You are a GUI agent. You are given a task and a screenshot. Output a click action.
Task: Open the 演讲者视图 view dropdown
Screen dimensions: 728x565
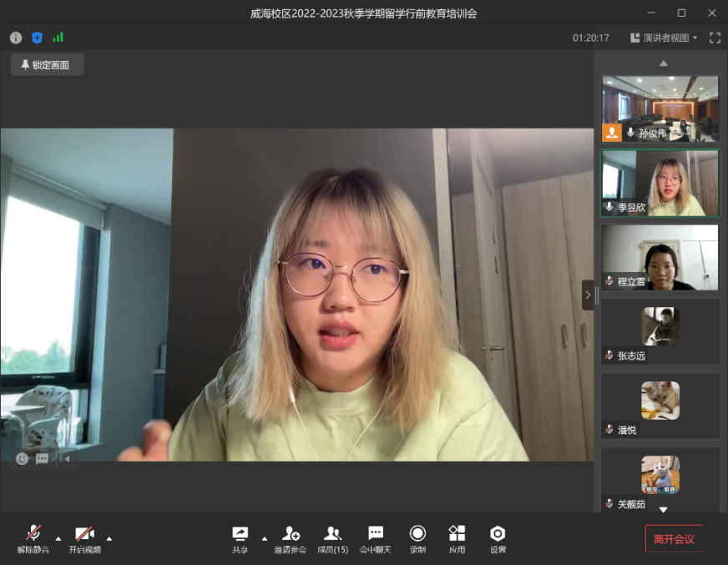(664, 38)
